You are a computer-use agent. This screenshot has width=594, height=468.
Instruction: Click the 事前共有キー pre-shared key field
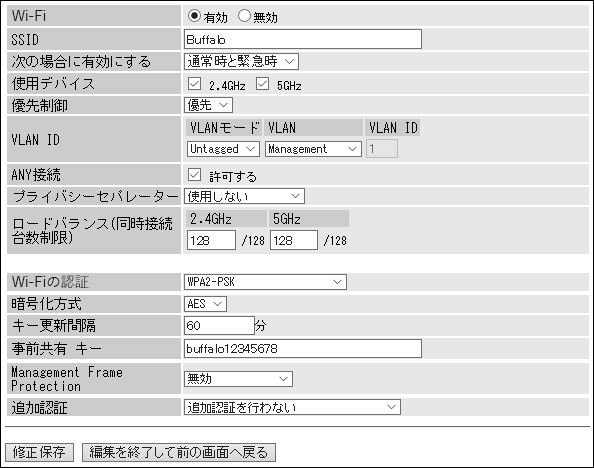tap(303, 349)
